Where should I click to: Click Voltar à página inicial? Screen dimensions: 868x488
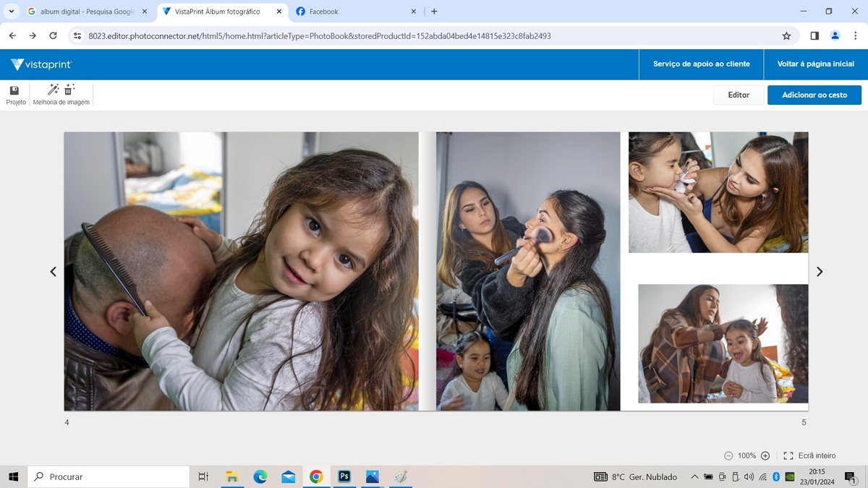point(815,64)
